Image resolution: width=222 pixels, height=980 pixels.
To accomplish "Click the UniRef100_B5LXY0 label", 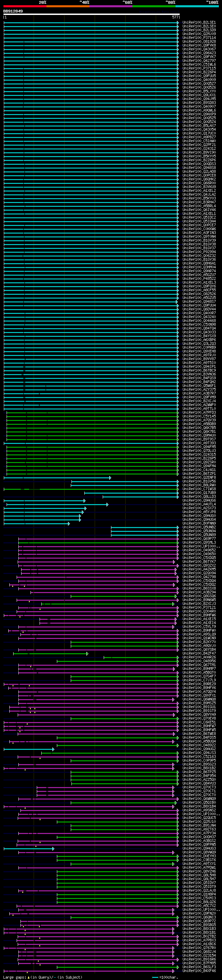I will (x=199, y=91).
